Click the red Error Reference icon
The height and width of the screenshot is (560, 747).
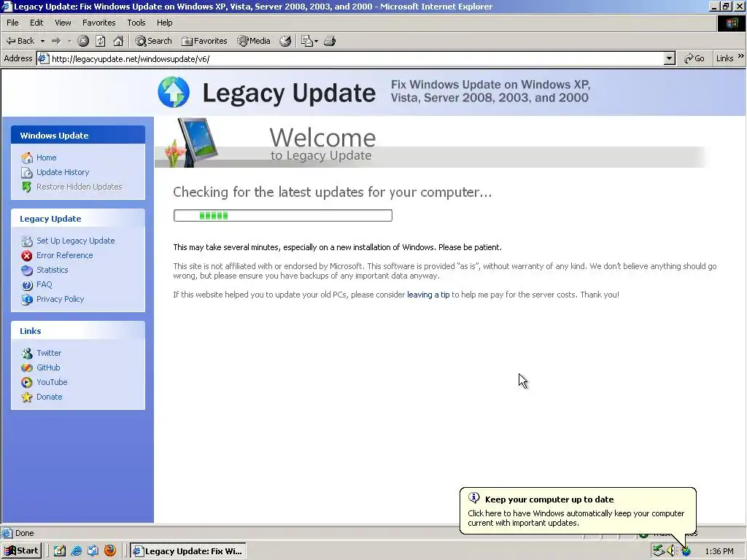pos(27,256)
